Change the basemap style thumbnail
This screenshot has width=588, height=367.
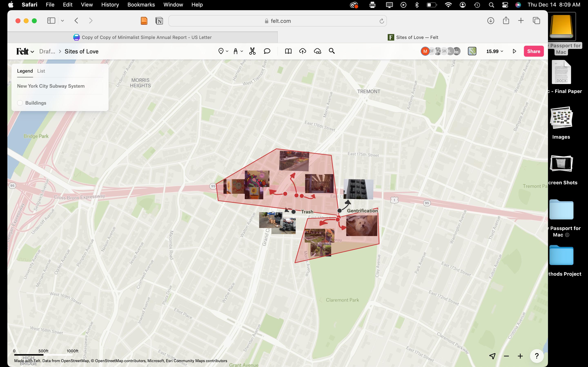pos(472,51)
